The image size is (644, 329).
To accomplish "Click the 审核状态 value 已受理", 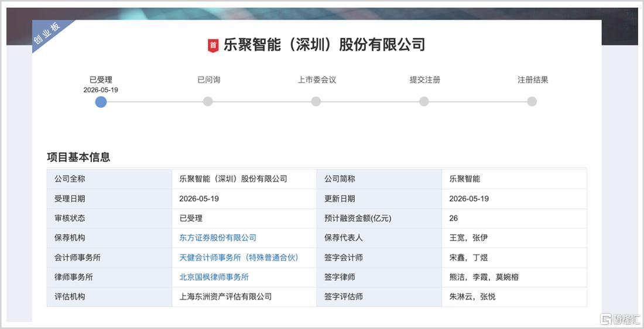I will [191, 218].
